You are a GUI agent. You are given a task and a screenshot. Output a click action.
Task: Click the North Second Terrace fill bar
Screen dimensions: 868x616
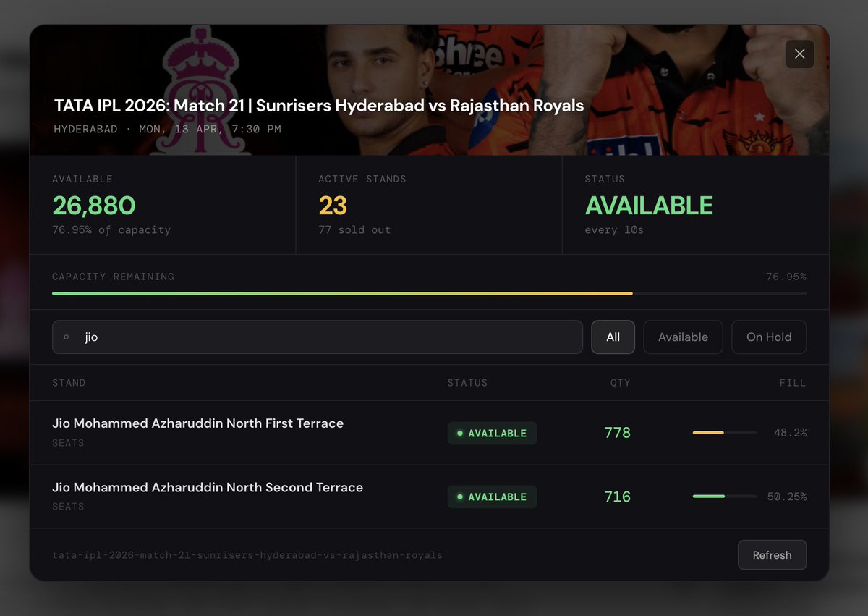724,497
